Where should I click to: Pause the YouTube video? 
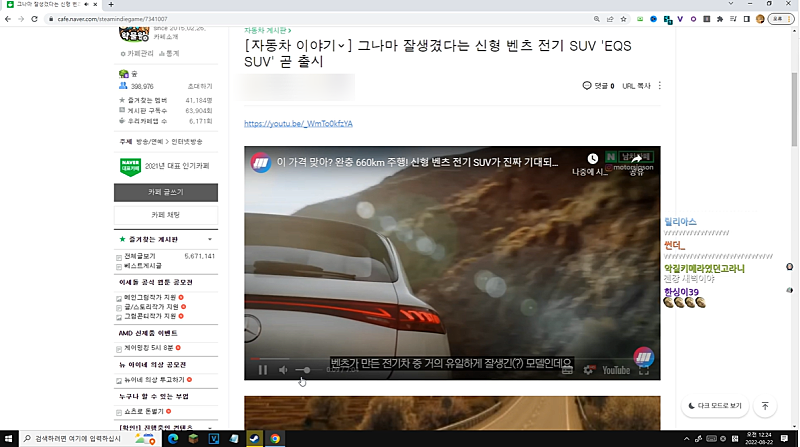click(x=263, y=370)
